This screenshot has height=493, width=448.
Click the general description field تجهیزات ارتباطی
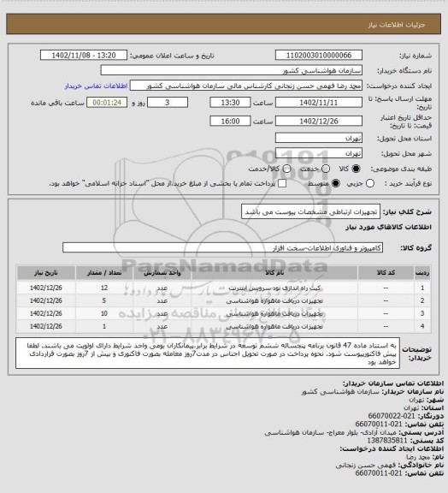pos(310,212)
